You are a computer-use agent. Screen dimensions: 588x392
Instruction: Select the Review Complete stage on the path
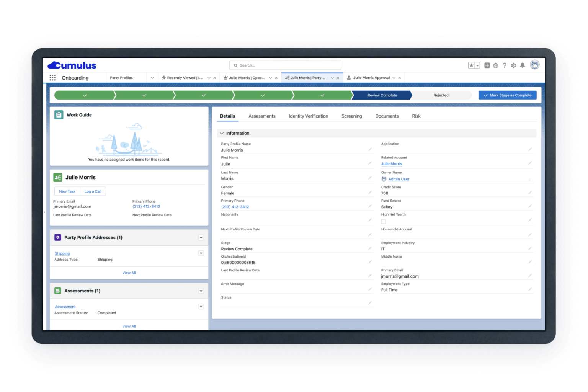pos(382,95)
